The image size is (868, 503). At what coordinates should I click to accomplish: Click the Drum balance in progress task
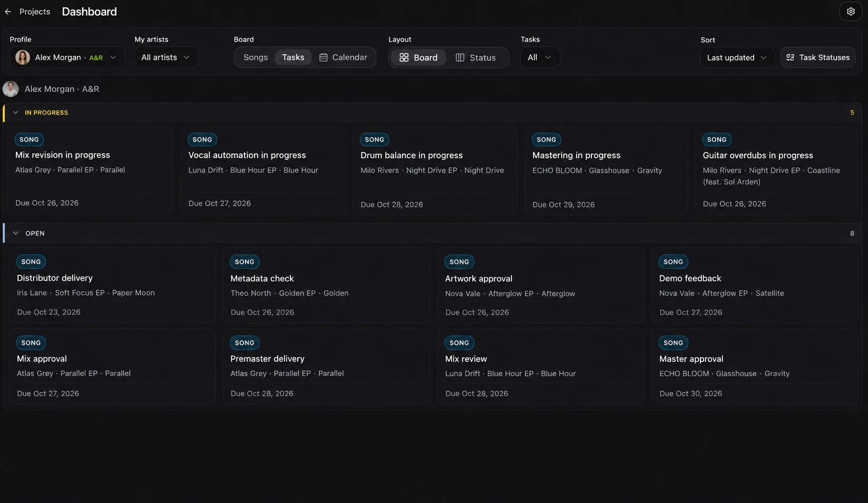tap(435, 171)
